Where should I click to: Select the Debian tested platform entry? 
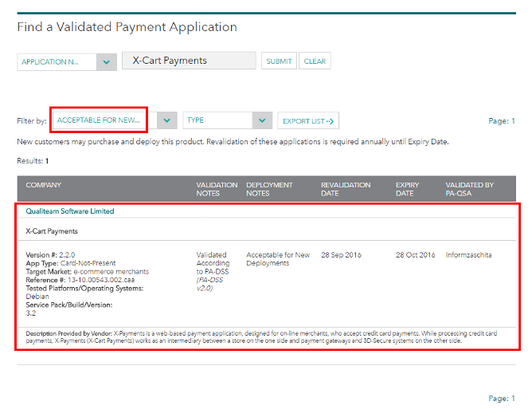(37, 297)
